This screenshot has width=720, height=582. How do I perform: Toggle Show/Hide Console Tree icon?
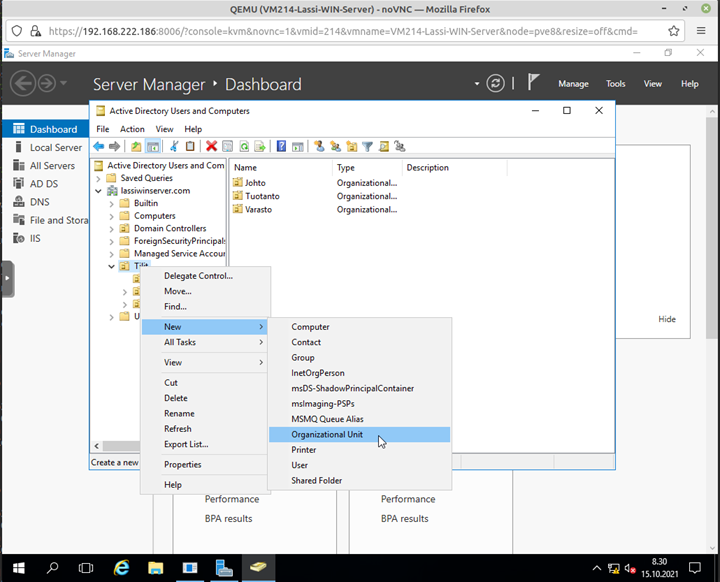[x=152, y=147]
